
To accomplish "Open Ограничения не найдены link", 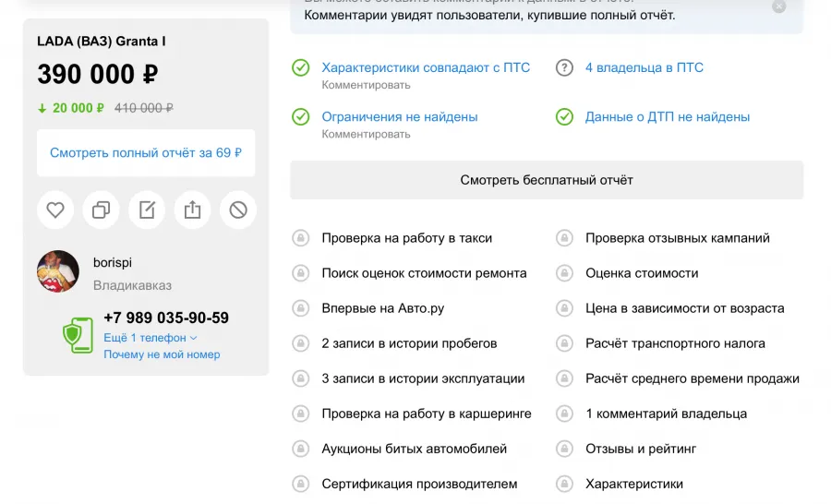I will [400, 116].
